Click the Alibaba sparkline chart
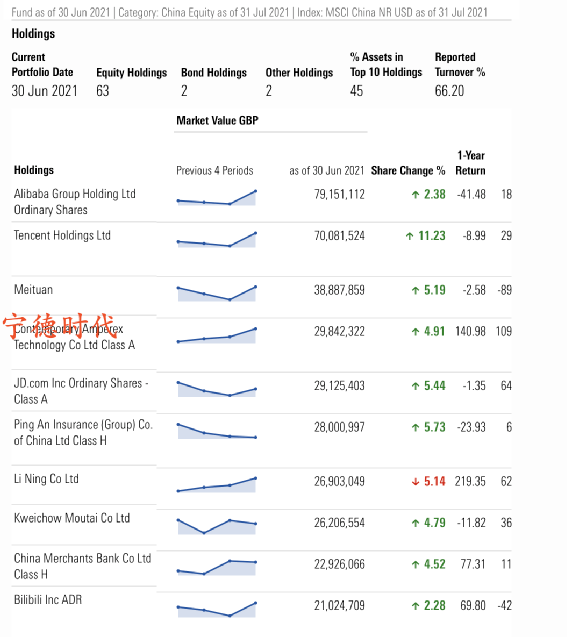This screenshot has width=567, height=637. tap(216, 197)
